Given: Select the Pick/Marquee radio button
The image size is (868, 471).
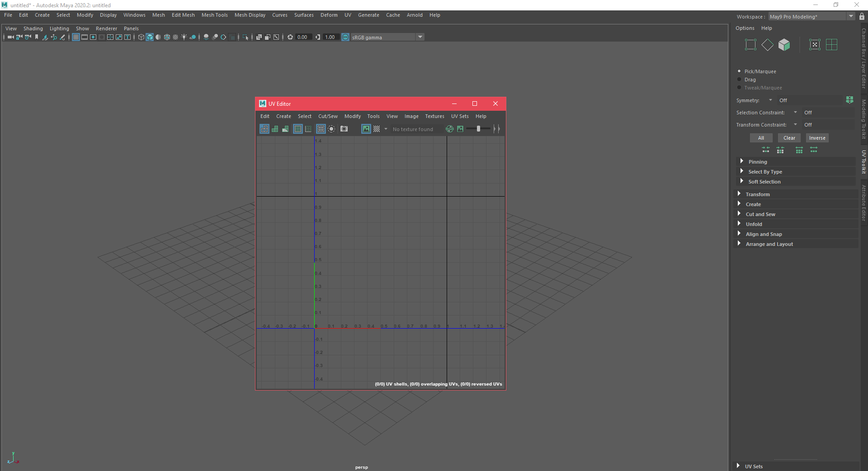Looking at the screenshot, I should tap(740, 71).
